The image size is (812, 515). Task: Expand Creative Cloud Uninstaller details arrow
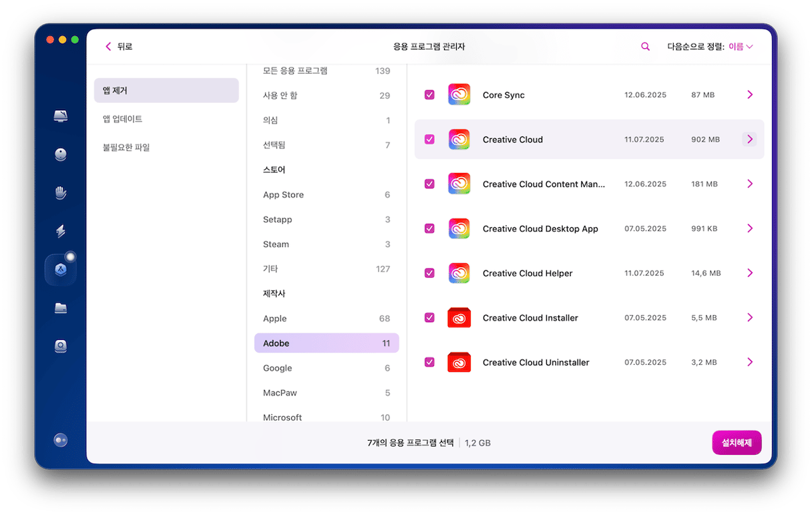point(750,362)
